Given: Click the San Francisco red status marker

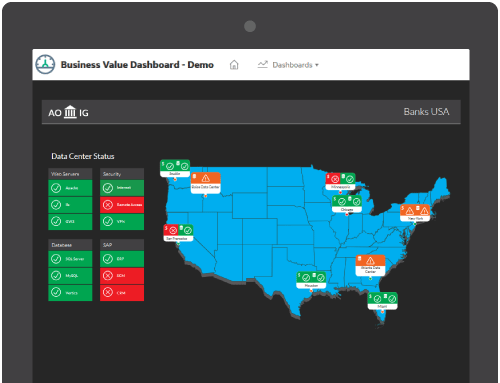Looking at the screenshot, I should click(x=178, y=233).
